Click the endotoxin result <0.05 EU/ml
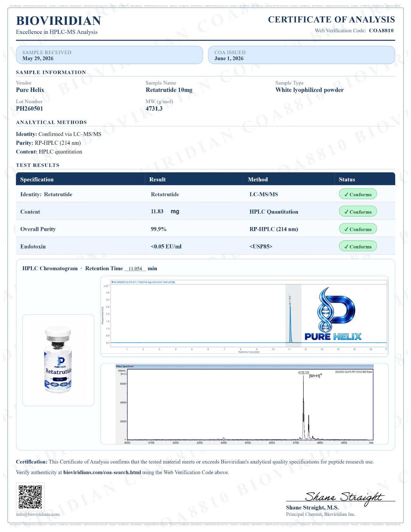Viewport: 411px width, 532px height. tap(166, 247)
